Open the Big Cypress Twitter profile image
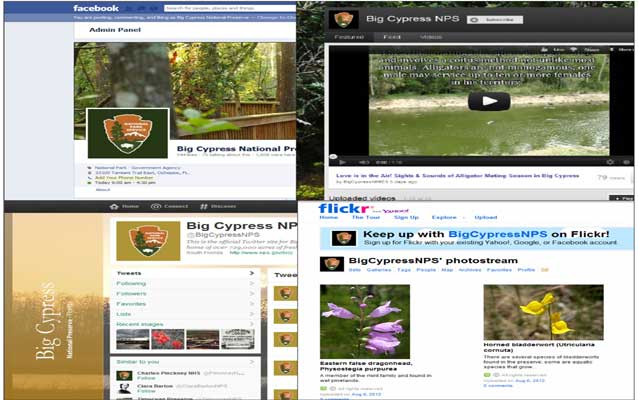The image size is (638, 400). coord(148,241)
